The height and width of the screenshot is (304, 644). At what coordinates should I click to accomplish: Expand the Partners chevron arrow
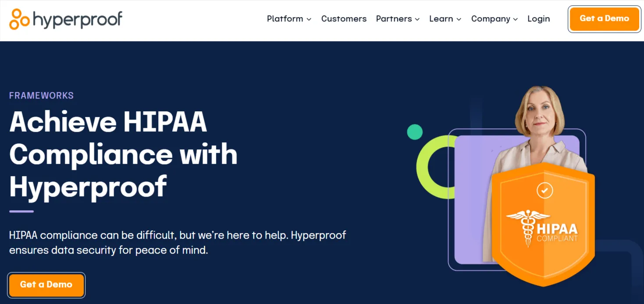coord(417,19)
